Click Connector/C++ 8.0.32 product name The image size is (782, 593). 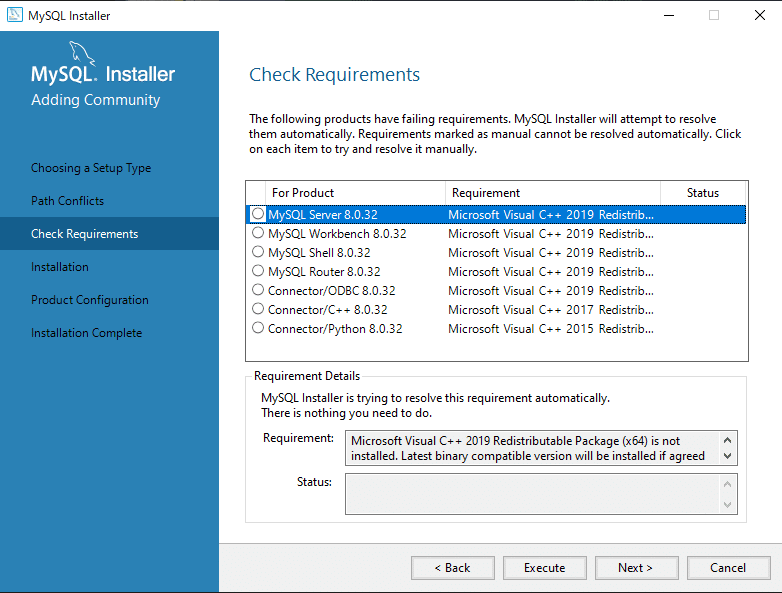click(328, 309)
